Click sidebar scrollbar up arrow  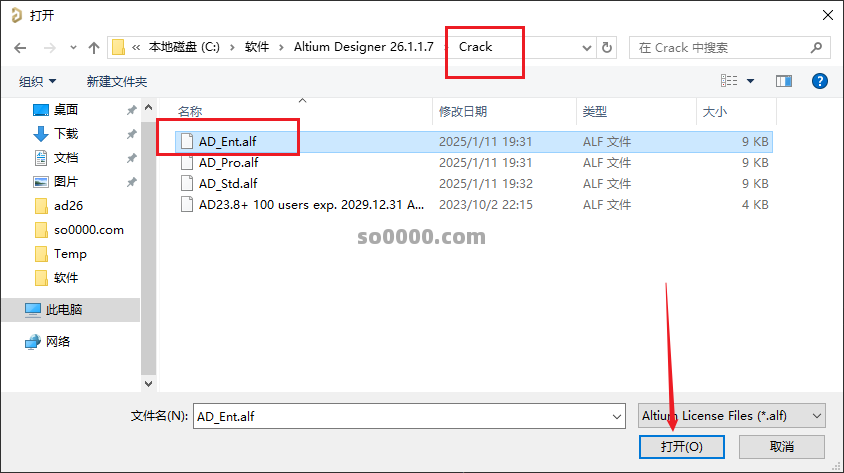point(149,107)
